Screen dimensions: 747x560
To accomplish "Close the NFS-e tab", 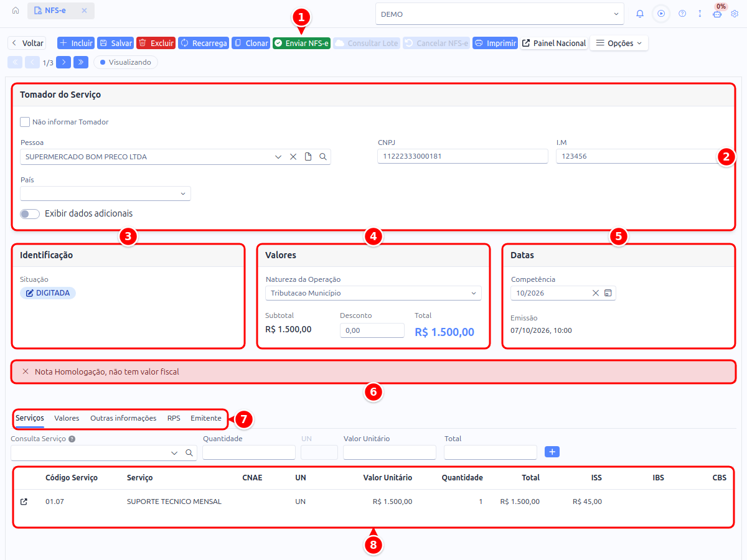I will pos(84,11).
